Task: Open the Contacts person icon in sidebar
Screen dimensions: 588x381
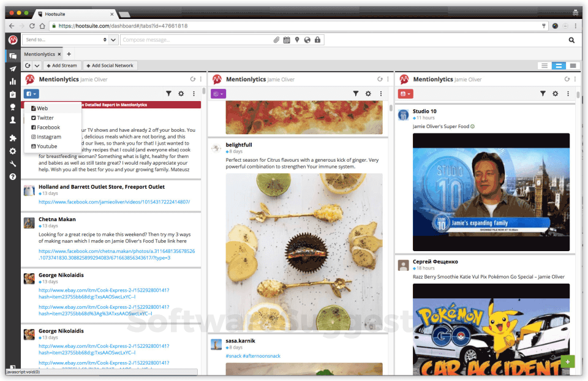Action: click(13, 119)
